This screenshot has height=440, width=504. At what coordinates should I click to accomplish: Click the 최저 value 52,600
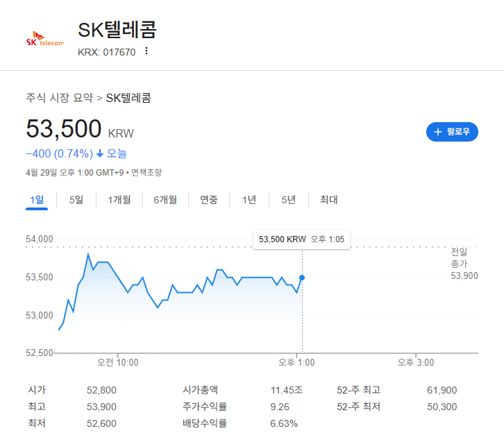click(101, 423)
